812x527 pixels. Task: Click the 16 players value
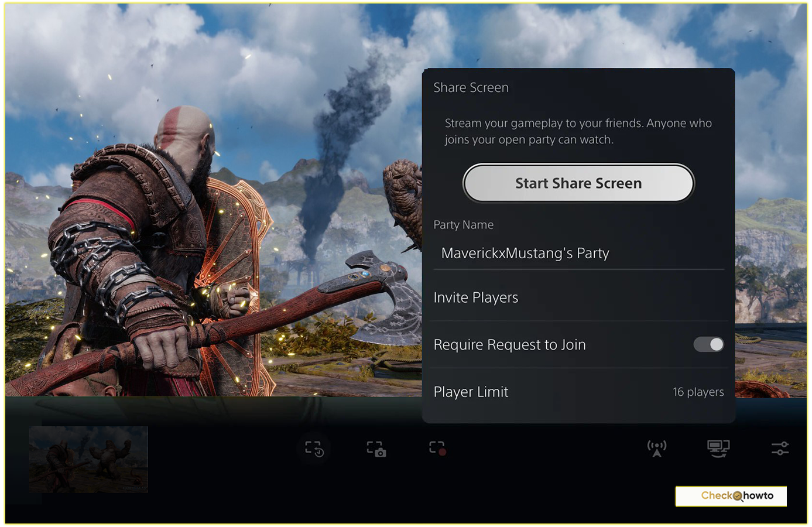tap(698, 392)
